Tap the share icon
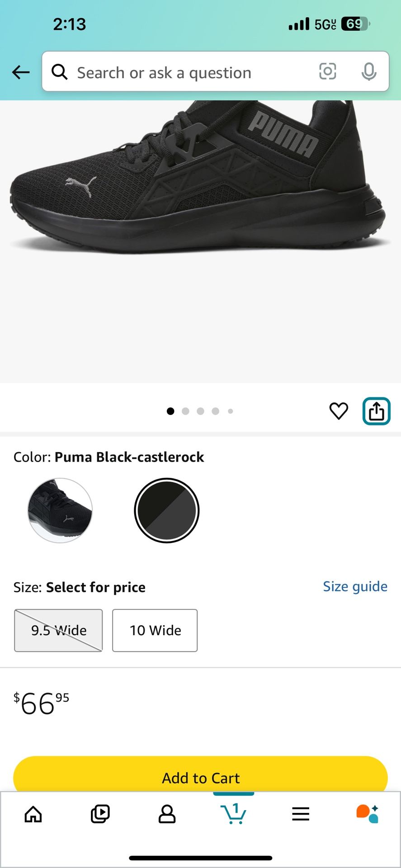 (x=376, y=411)
